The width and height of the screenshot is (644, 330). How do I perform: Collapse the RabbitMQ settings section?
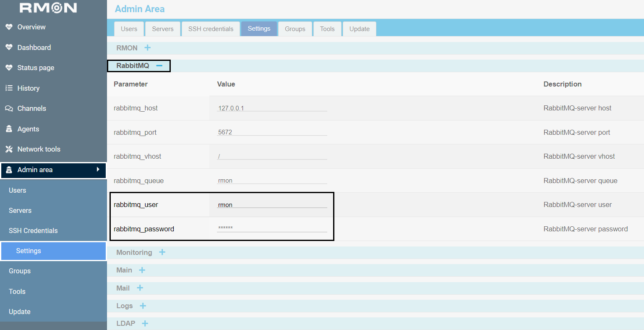[159, 65]
